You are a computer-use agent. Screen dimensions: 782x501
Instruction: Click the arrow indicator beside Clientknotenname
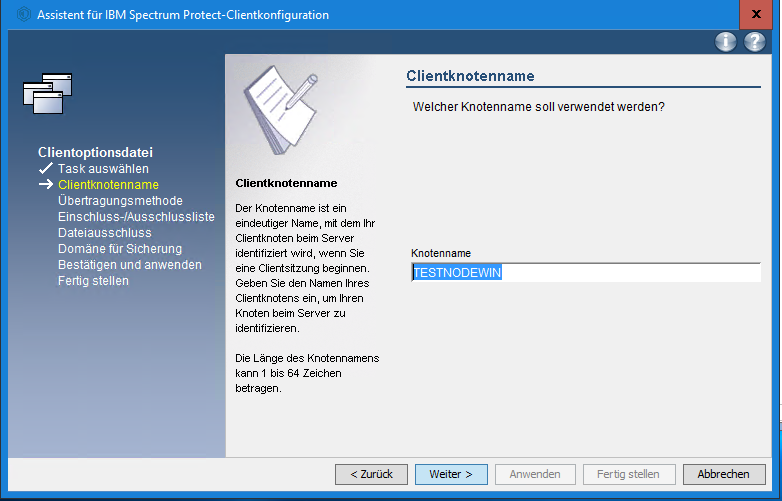tap(46, 185)
